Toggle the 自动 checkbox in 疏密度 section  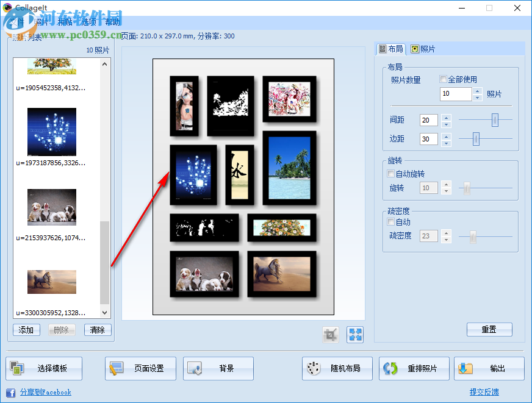pyautogui.click(x=391, y=222)
